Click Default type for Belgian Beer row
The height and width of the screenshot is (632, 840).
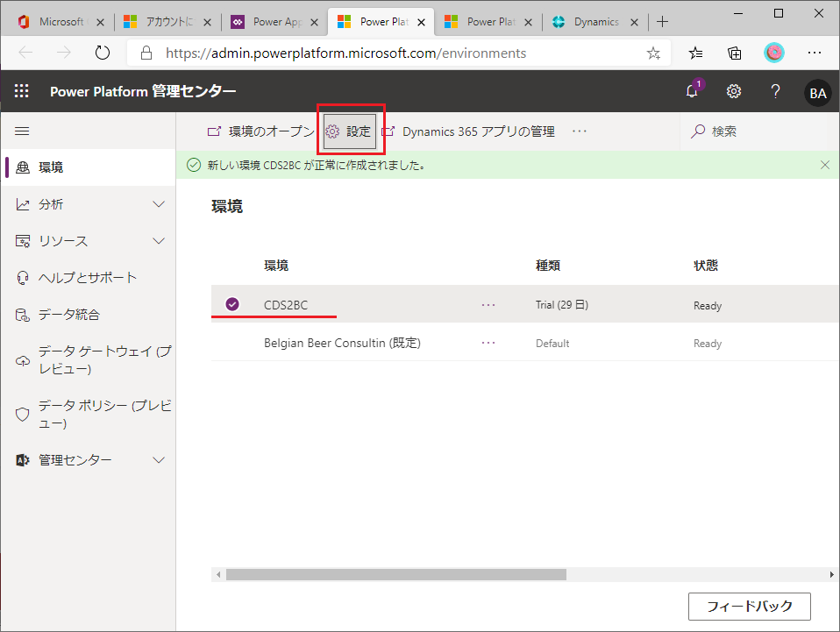(x=552, y=344)
